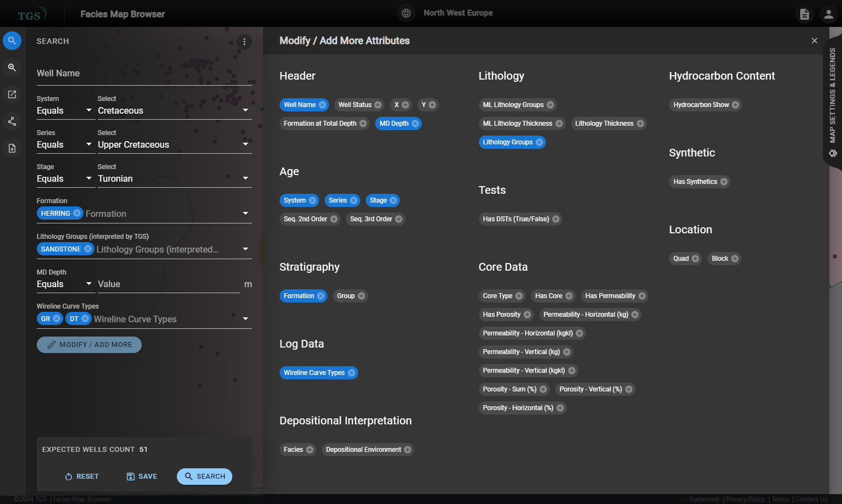Open the saved searches icon below the search tool
The width and height of the screenshot is (842, 504).
(12, 67)
